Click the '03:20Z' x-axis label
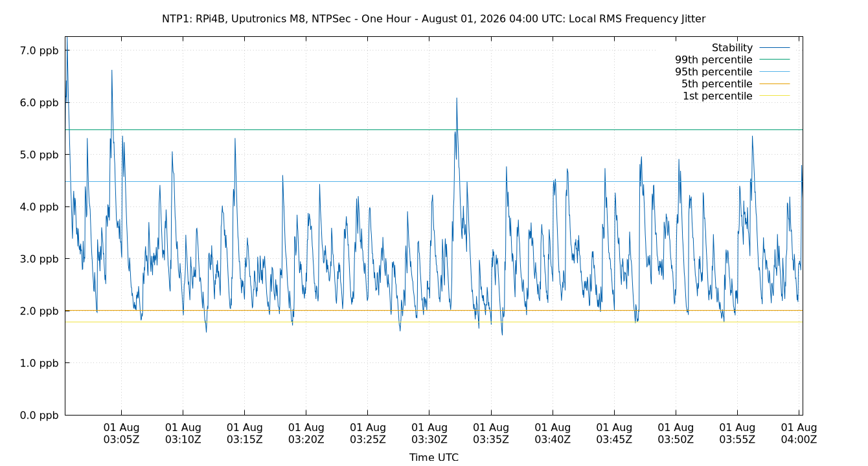This screenshot has width=868, height=466. [306, 439]
